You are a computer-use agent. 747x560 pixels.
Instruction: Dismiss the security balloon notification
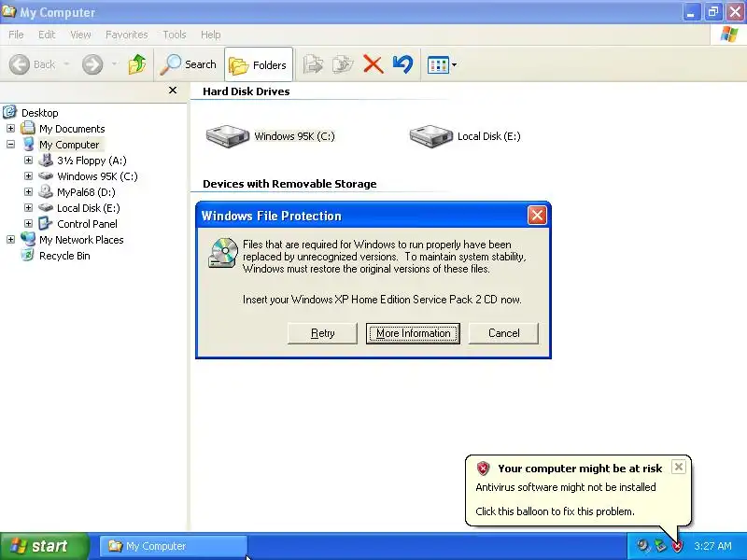[679, 467]
